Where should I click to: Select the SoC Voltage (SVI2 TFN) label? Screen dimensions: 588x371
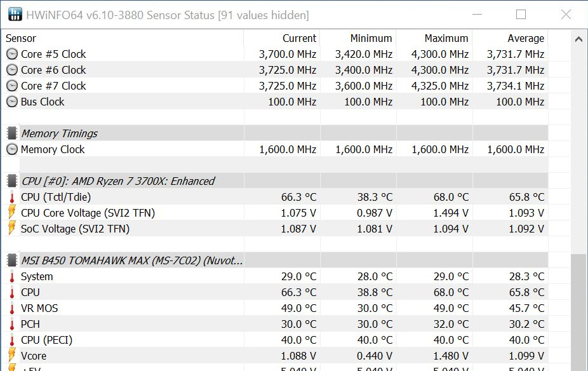(75, 229)
